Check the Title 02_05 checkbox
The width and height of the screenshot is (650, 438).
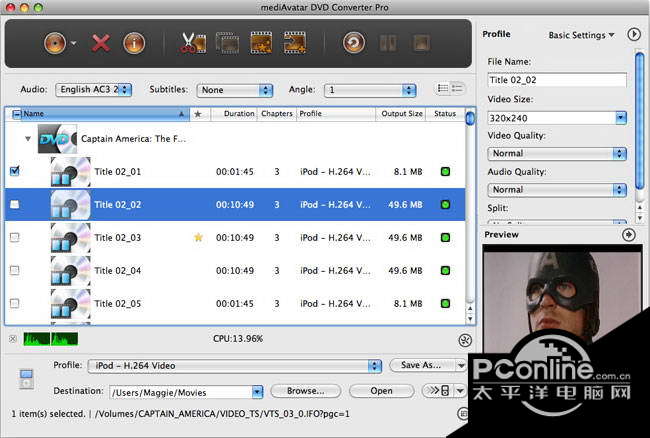pos(15,303)
